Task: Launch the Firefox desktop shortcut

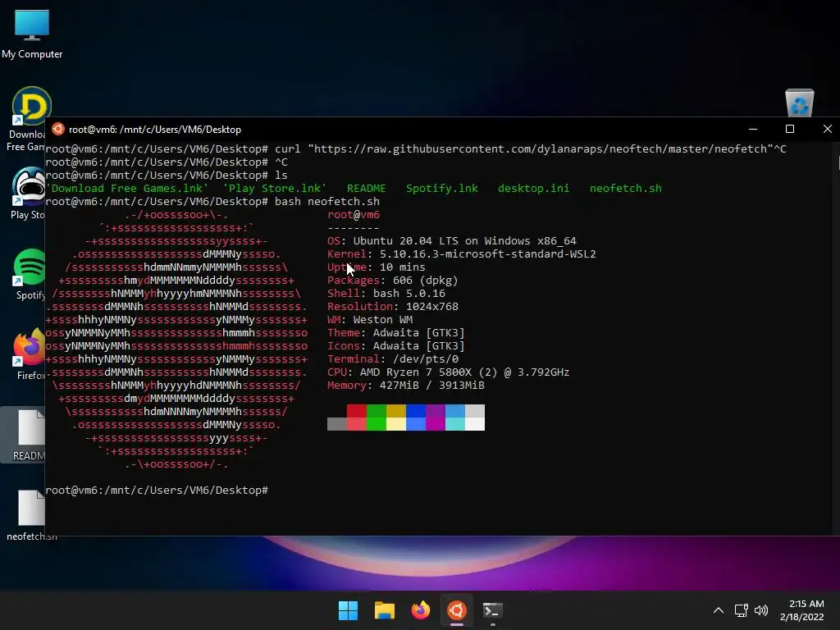Action: pyautogui.click(x=30, y=354)
